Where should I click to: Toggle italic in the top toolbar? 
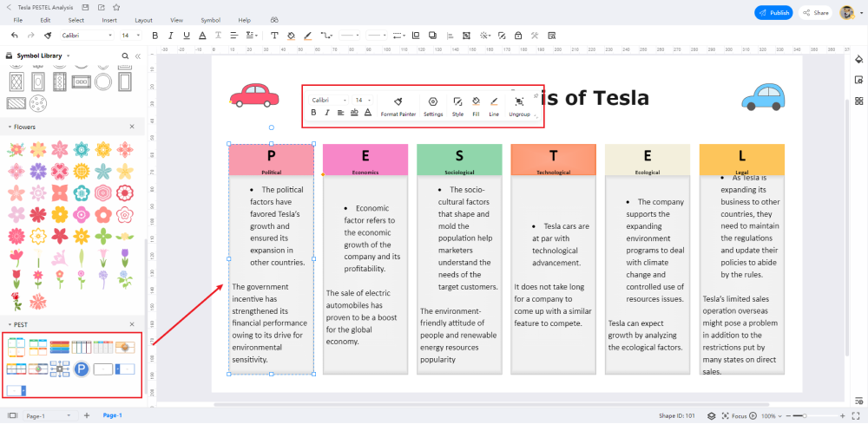170,36
